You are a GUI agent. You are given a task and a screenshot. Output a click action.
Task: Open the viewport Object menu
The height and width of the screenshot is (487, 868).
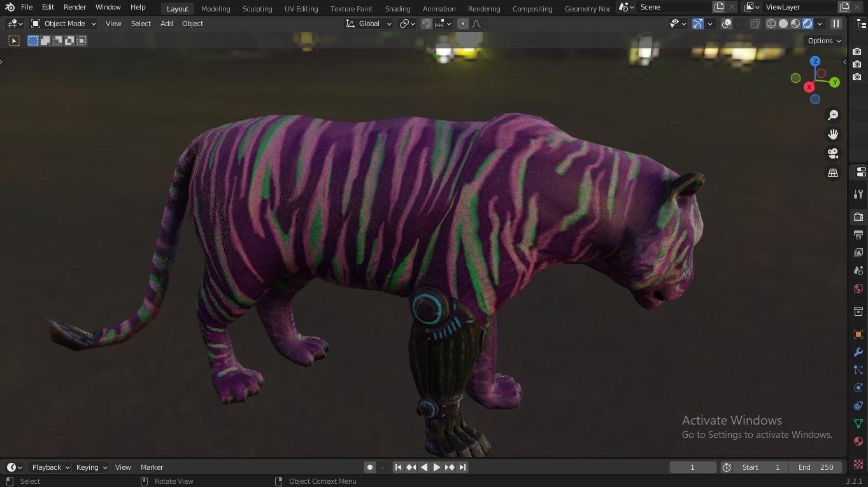192,24
